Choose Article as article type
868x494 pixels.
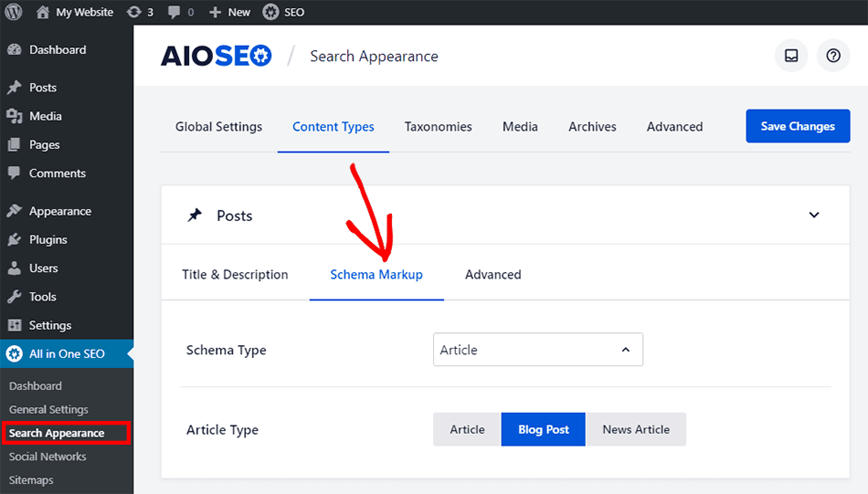pyautogui.click(x=467, y=429)
